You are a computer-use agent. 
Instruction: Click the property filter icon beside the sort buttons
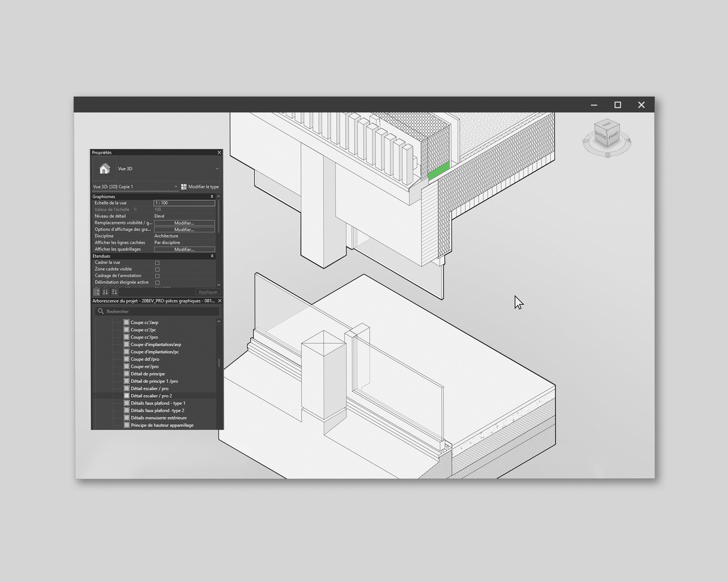(96, 292)
